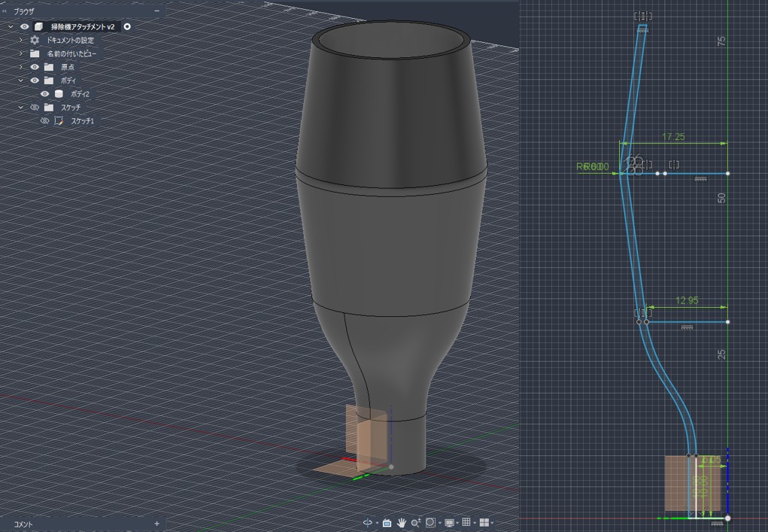The image size is (768, 532).
Task: Click the ボディ folder icon
Action: 48,81
